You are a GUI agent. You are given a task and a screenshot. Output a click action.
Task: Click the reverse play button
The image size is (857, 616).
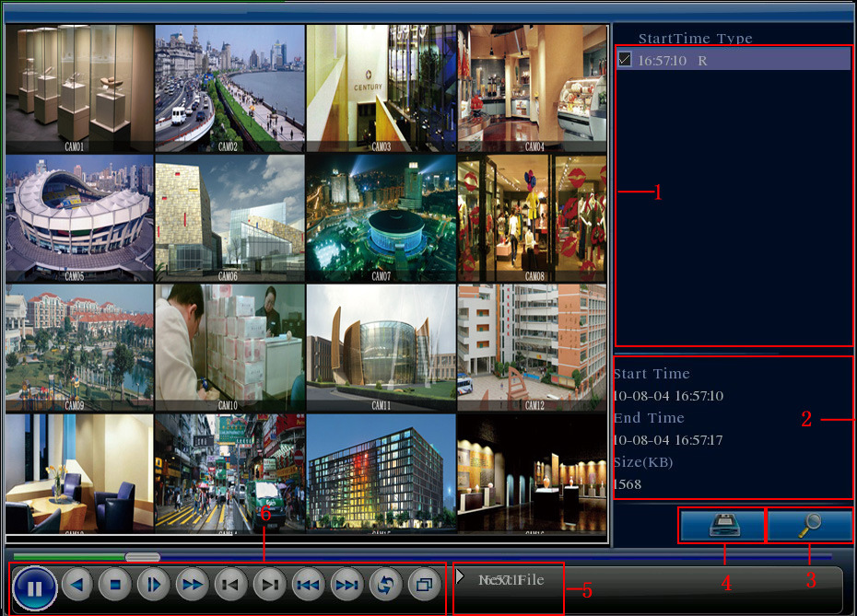tap(77, 585)
